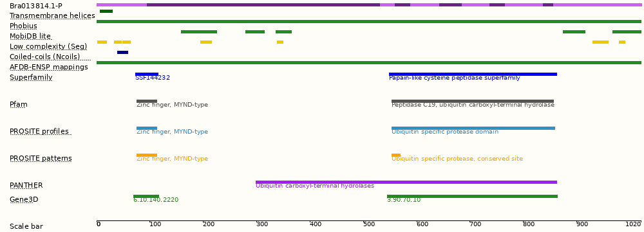
Task: Open the Phobius track label
Action: [x=23, y=26]
